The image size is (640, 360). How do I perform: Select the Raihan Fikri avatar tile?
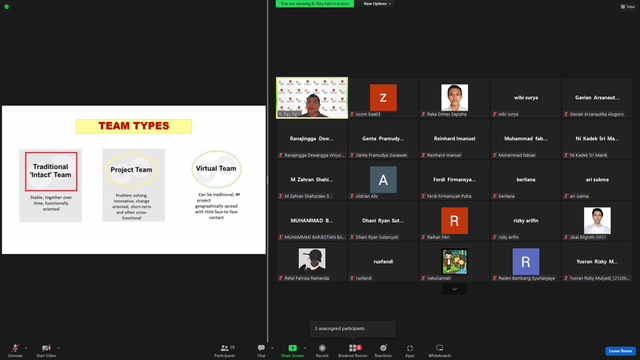pos(454,221)
